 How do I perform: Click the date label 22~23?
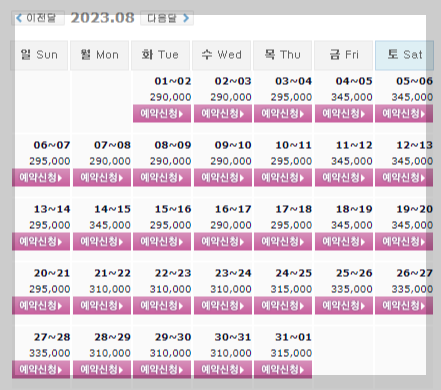[x=173, y=273]
